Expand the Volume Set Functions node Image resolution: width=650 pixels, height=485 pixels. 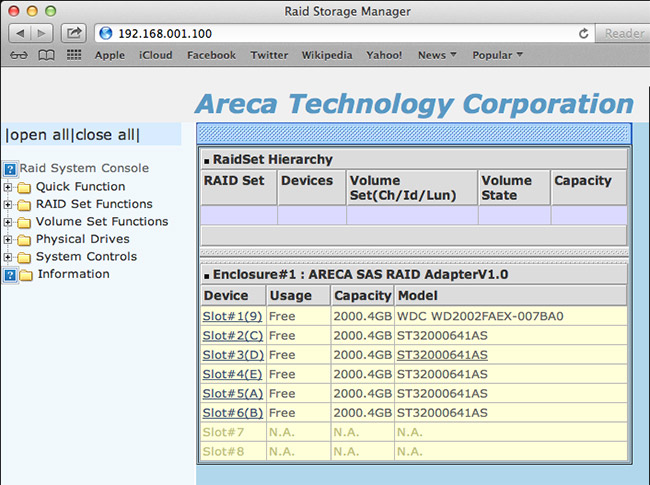[x=7, y=222]
